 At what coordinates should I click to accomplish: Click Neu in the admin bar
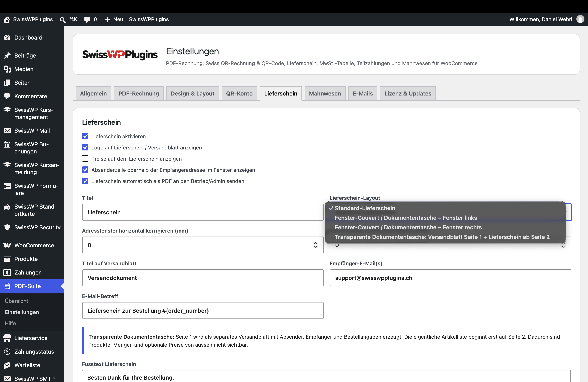click(114, 20)
